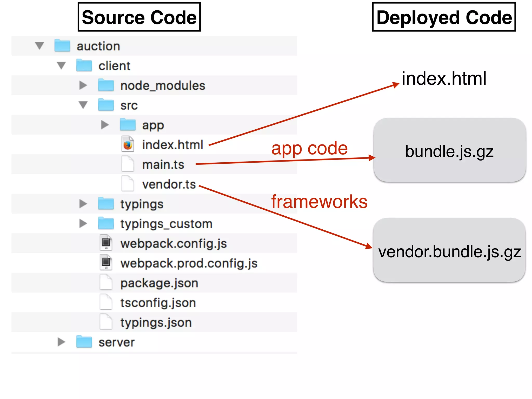Select the 'index.html' file name in src

(x=172, y=145)
